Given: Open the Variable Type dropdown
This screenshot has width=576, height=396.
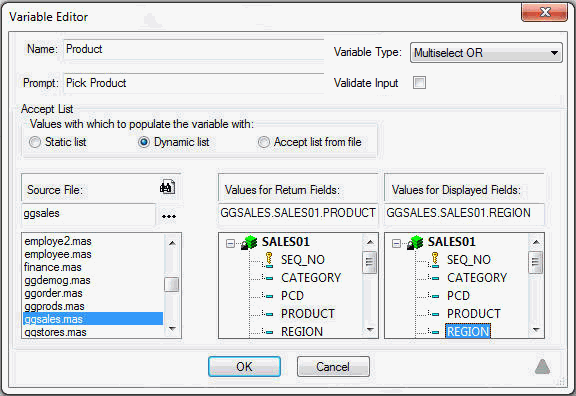Looking at the screenshot, I should 486,53.
